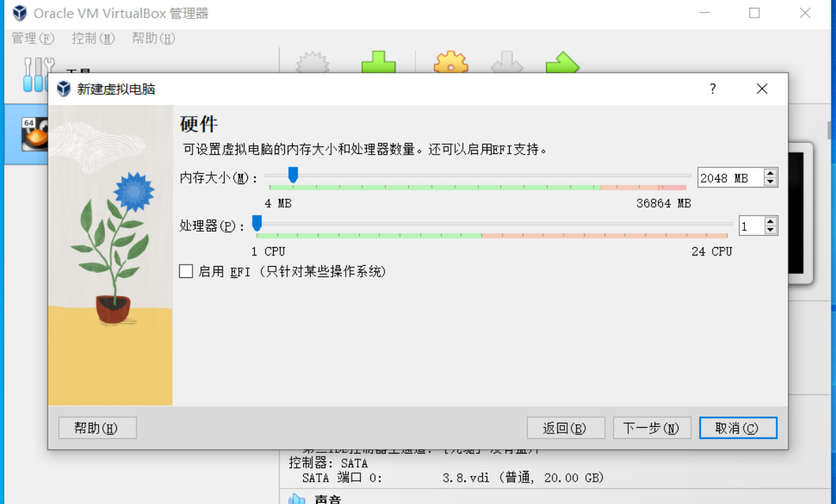This screenshot has height=504, width=836.
Task: Maximize the VirtualBox manager window
Action: (x=754, y=13)
